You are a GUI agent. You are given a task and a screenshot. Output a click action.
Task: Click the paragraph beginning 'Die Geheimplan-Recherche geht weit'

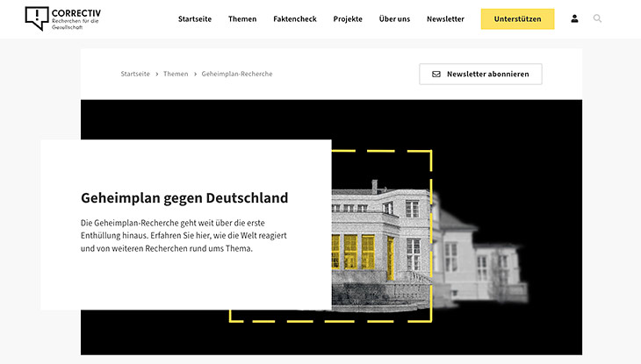184,236
